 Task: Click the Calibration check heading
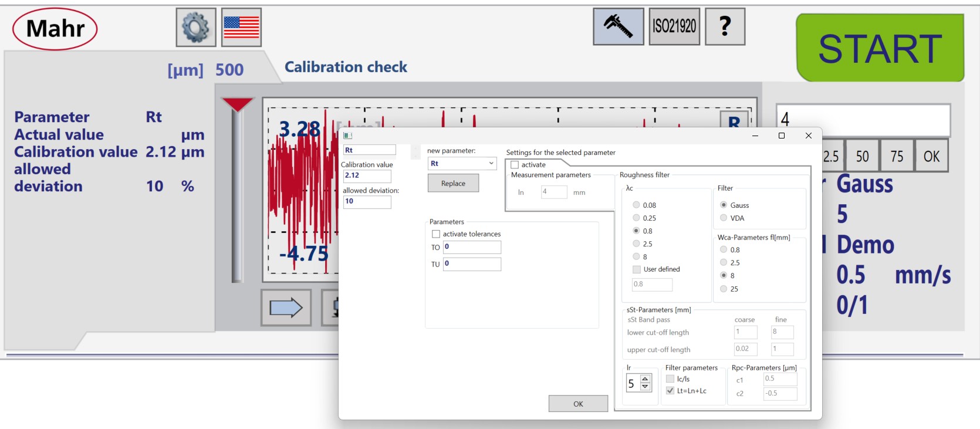coord(346,67)
